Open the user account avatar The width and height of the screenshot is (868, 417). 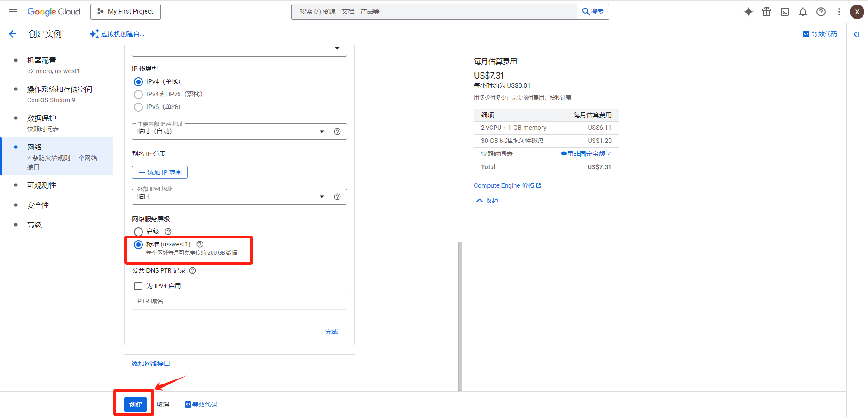pos(857,12)
